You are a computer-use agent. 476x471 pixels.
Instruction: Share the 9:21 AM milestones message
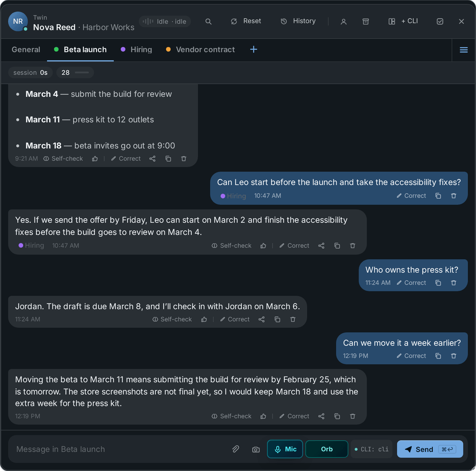[152, 159]
